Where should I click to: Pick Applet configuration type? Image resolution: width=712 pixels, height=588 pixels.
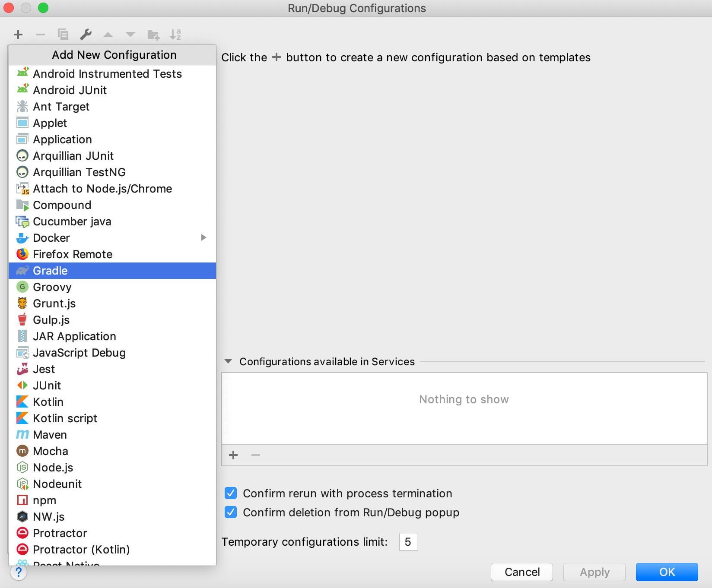point(112,123)
